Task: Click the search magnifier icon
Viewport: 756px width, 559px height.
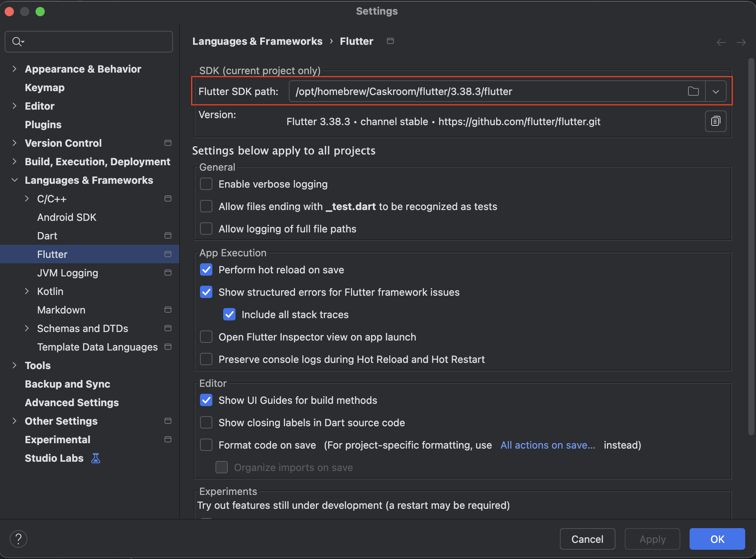Action: [17, 41]
